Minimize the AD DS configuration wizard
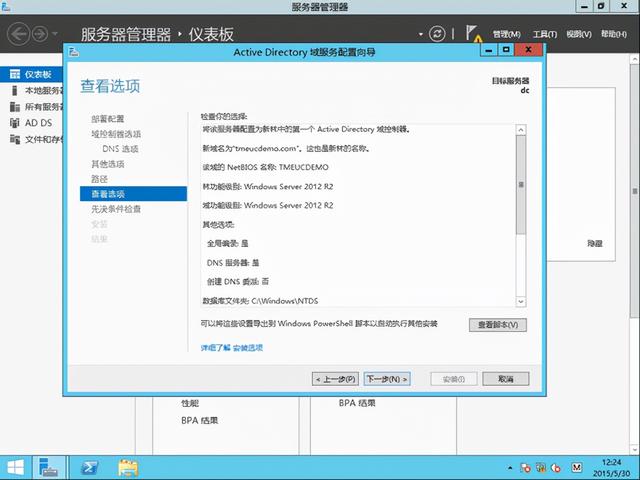640x480 pixels. (489, 50)
